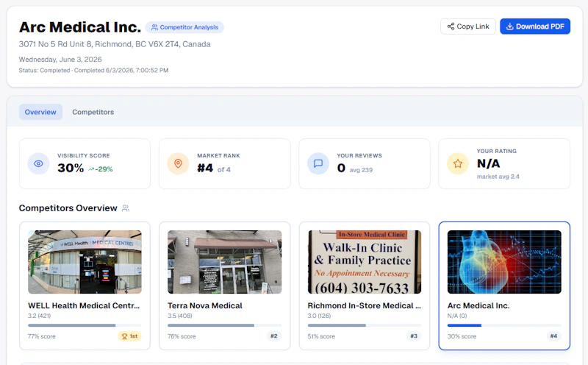Click the Richmond In-Store Medical card title

[x=364, y=305]
